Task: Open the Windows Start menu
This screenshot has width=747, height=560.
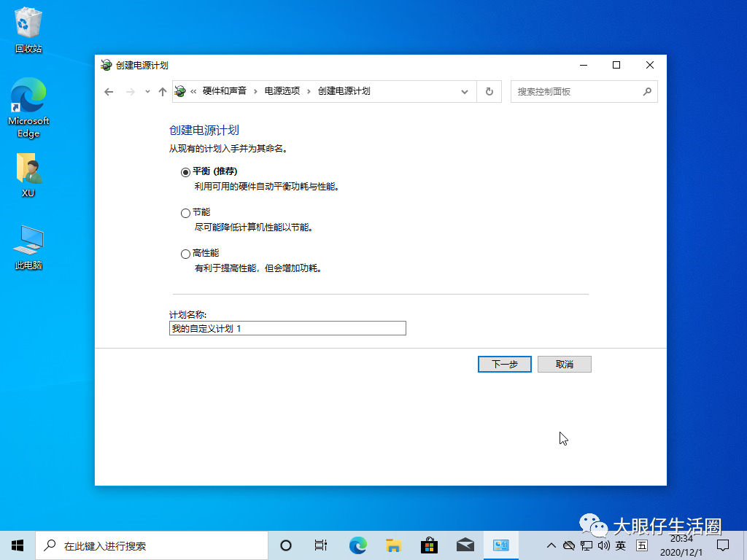Action: (x=18, y=545)
